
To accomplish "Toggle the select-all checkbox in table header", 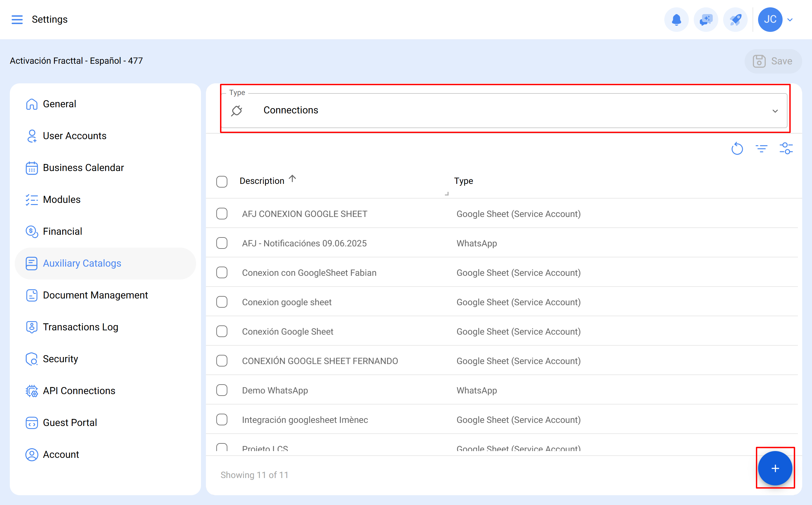I will pos(222,181).
